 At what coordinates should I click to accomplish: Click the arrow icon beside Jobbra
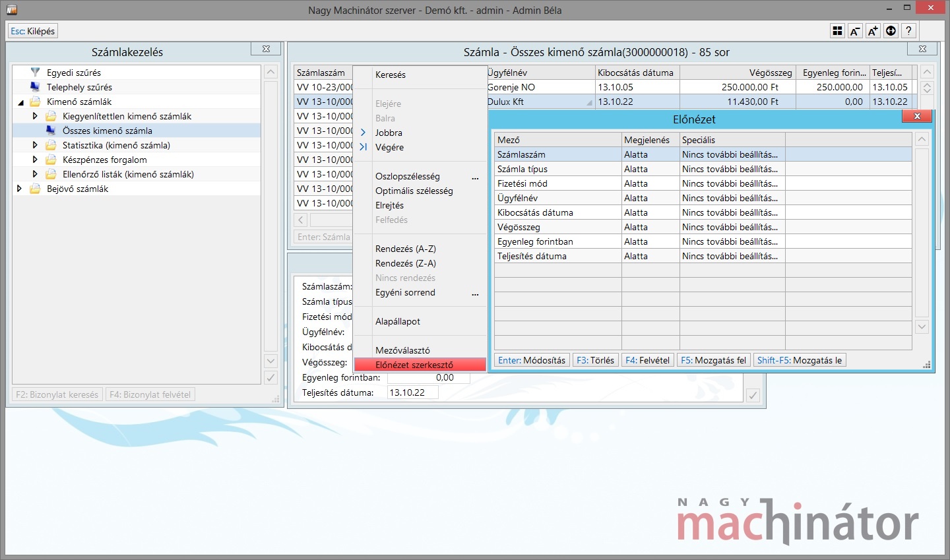[363, 133]
